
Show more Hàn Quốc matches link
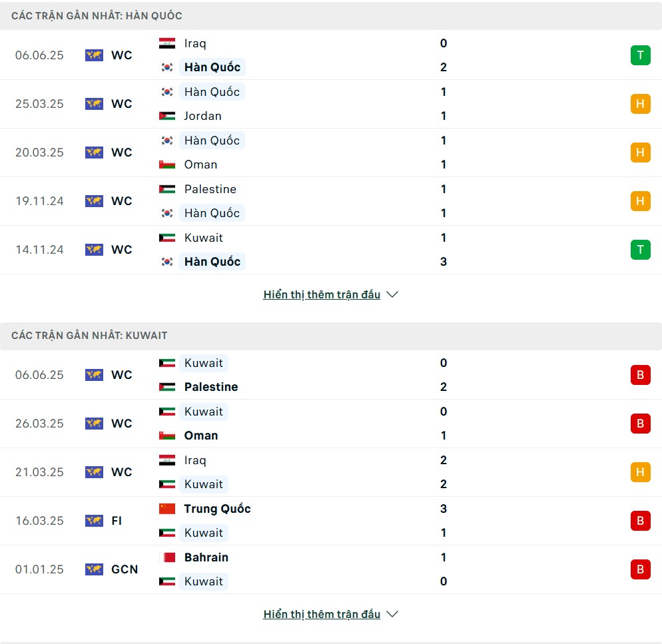click(x=322, y=295)
